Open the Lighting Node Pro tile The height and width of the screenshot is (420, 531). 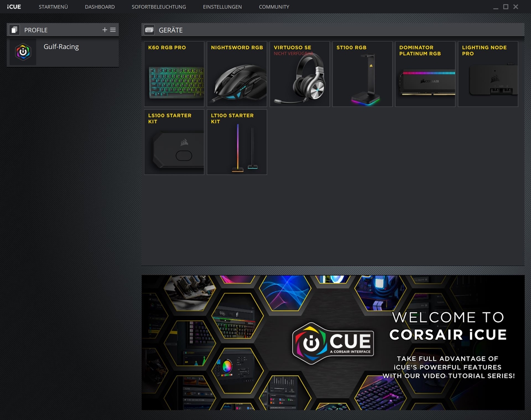(x=488, y=74)
